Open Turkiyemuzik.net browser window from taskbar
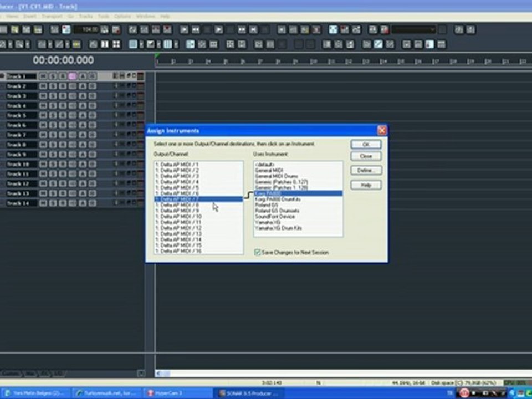 coord(107,393)
